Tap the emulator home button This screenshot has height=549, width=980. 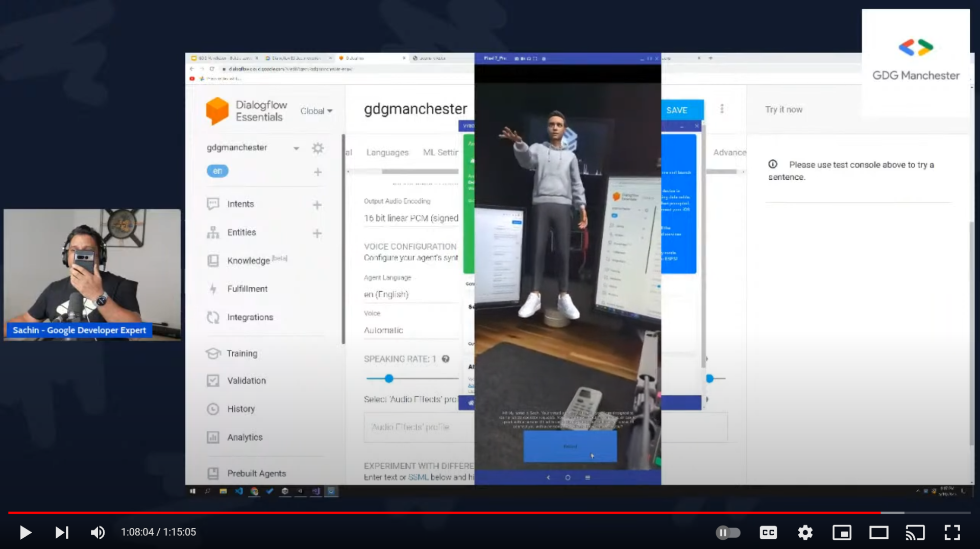pyautogui.click(x=568, y=478)
